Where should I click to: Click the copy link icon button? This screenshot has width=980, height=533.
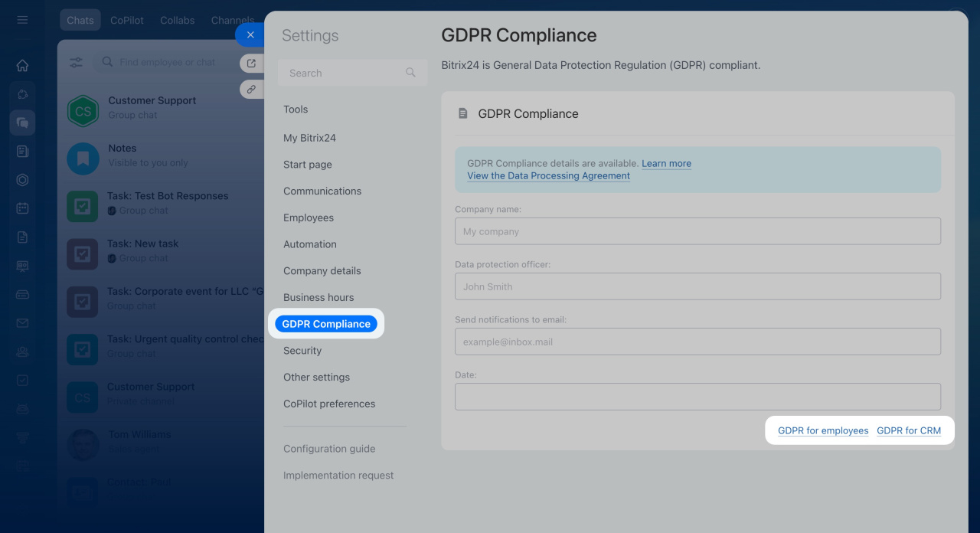[251, 89]
